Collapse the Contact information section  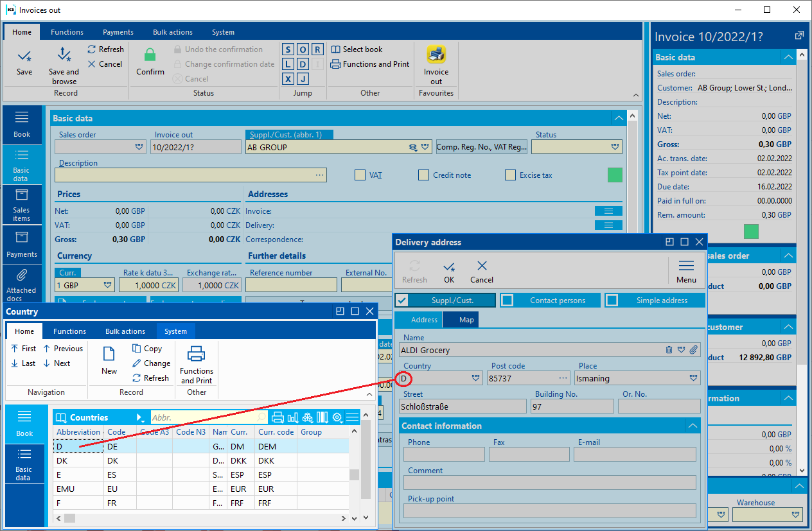click(693, 426)
